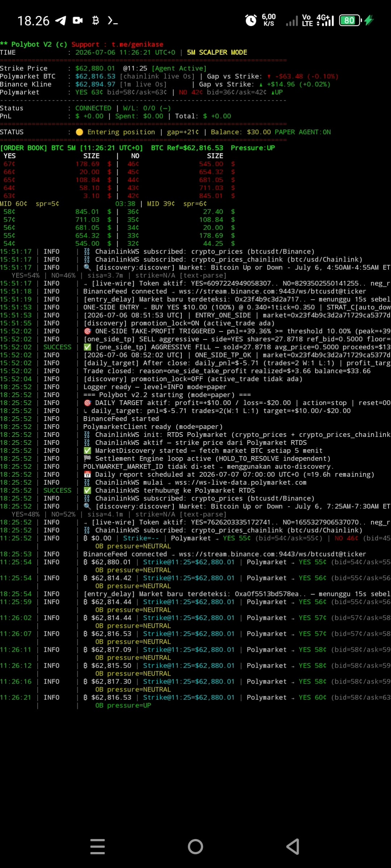Click the "ChainlinkWS terhubung ke Polymarket RTDS" line

pos(169,490)
